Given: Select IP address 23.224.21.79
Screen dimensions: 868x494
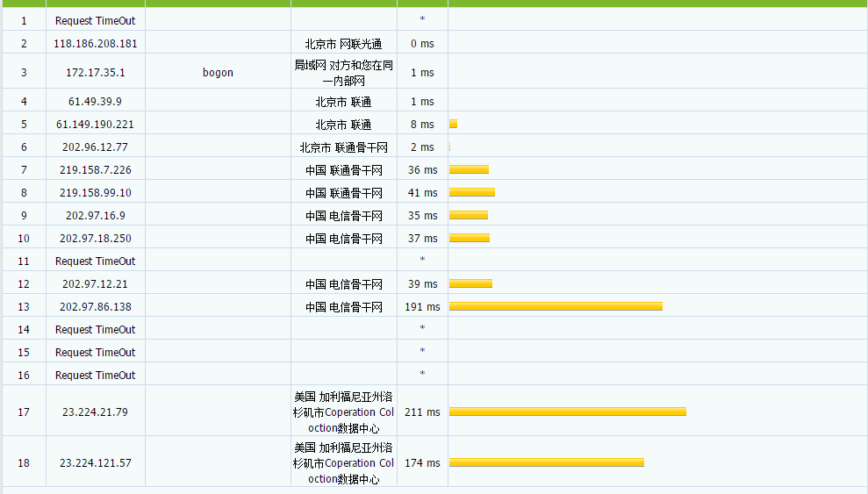Looking at the screenshot, I should coord(95,412).
